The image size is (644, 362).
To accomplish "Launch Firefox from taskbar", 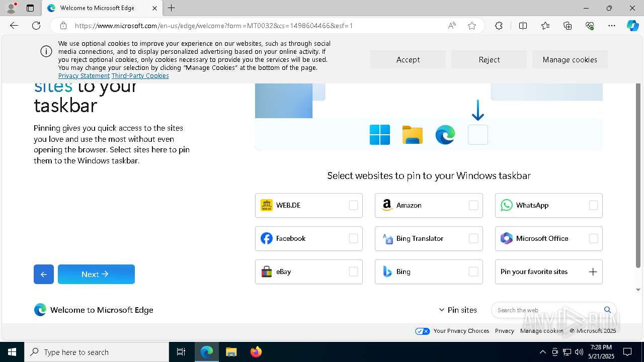I will coord(256,352).
